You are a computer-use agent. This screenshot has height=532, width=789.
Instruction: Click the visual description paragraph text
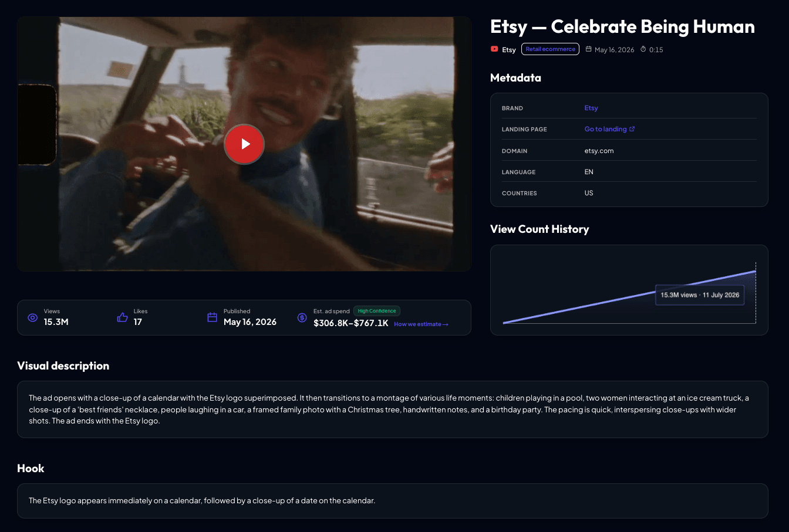click(x=389, y=409)
